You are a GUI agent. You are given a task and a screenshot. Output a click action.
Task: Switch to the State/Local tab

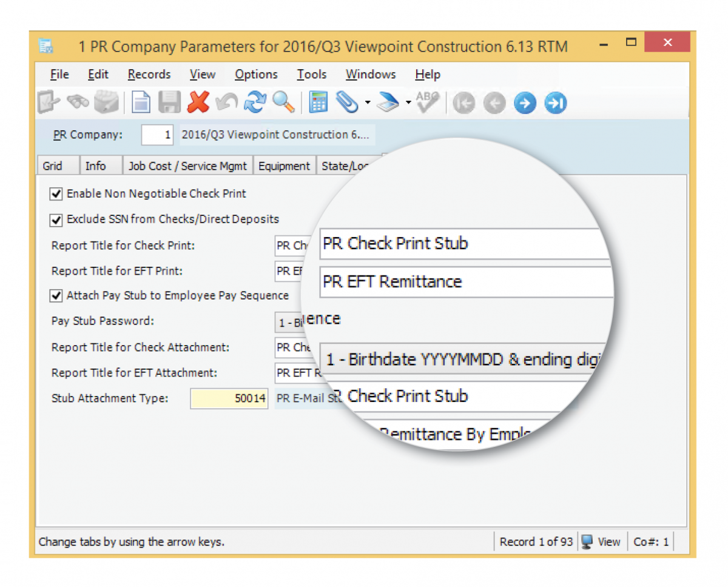(348, 166)
